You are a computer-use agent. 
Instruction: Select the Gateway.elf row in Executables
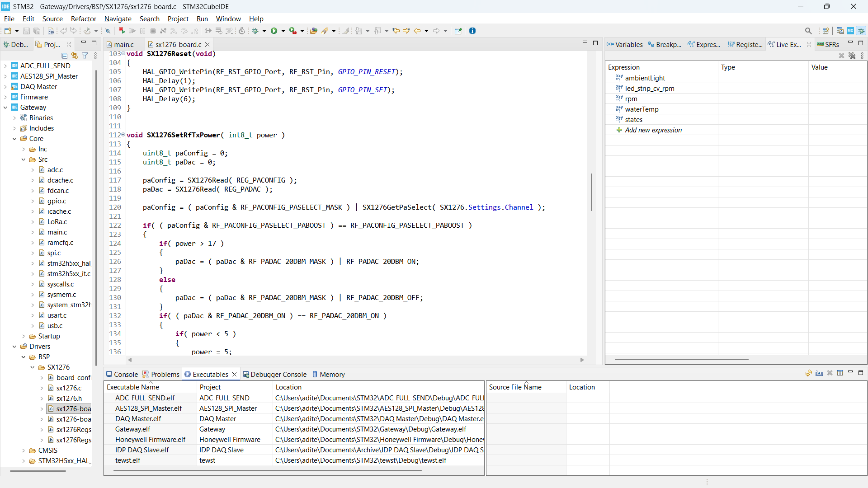133,429
